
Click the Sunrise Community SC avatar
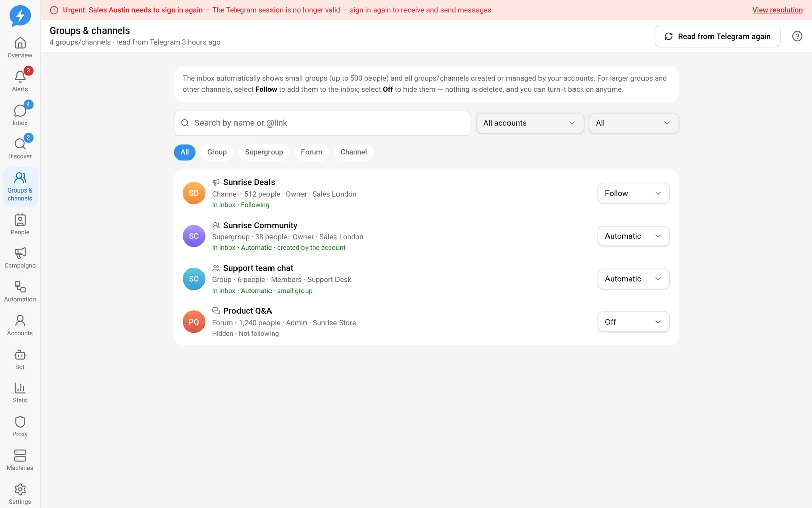[x=194, y=236]
